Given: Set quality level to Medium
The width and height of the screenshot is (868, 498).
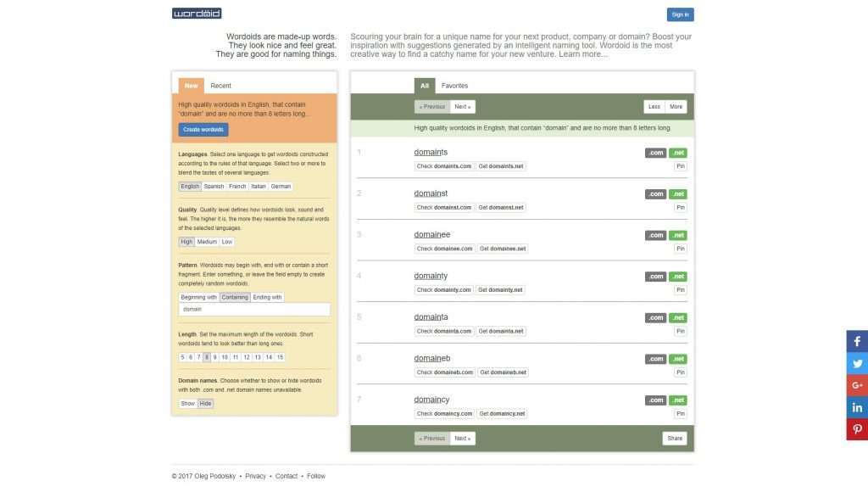Looking at the screenshot, I should pos(207,242).
